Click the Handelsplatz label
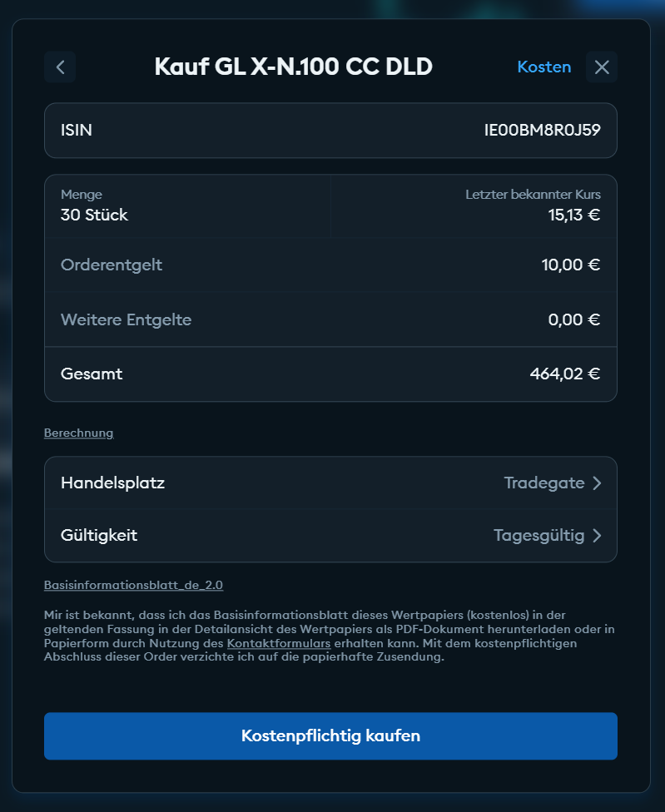The height and width of the screenshot is (812, 665). [112, 483]
